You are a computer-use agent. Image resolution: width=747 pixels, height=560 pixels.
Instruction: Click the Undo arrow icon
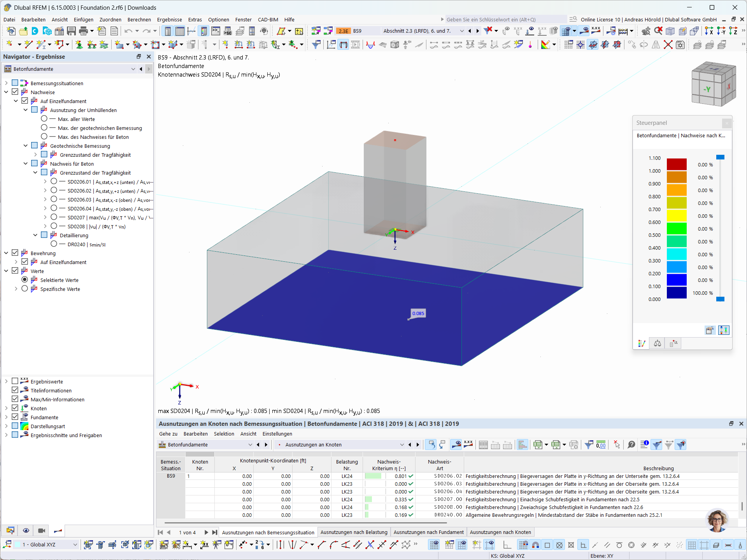coord(128,31)
